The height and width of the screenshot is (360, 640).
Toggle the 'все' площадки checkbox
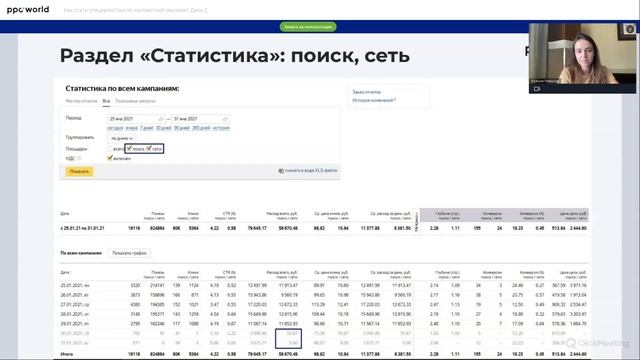click(110, 149)
